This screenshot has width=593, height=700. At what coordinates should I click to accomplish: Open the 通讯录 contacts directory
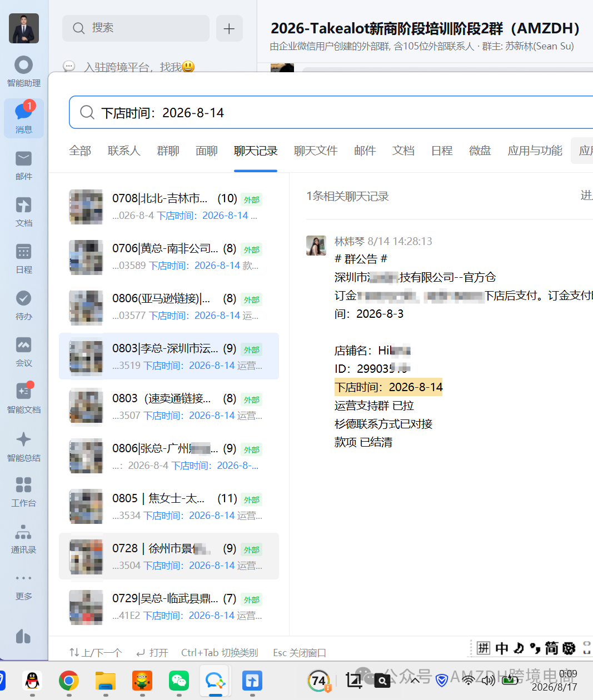[23, 538]
